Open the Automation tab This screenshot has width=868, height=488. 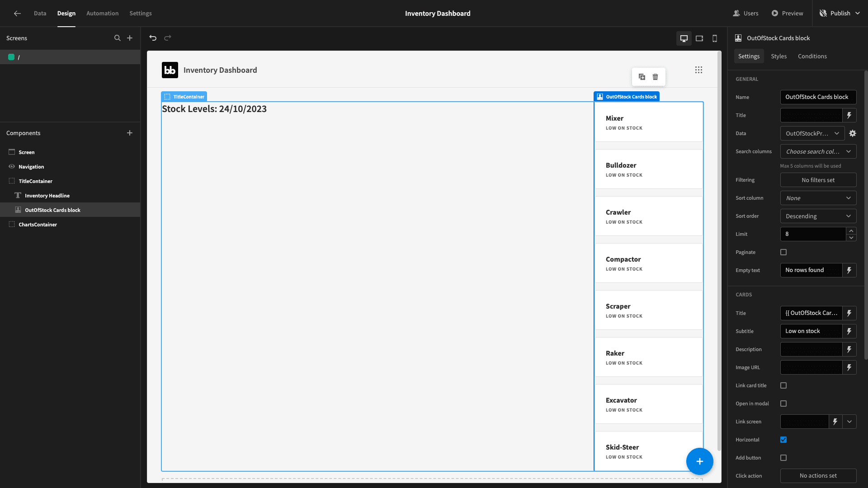coord(103,14)
